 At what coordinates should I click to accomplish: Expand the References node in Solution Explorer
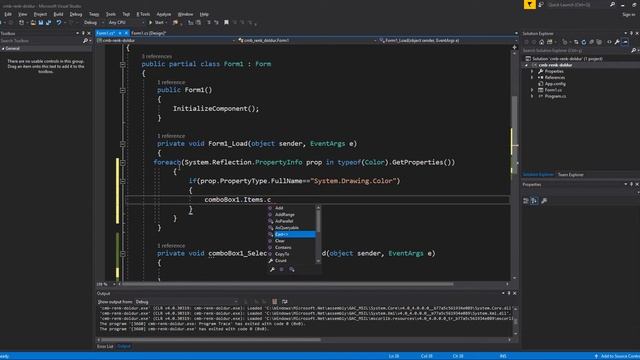pos(532,78)
